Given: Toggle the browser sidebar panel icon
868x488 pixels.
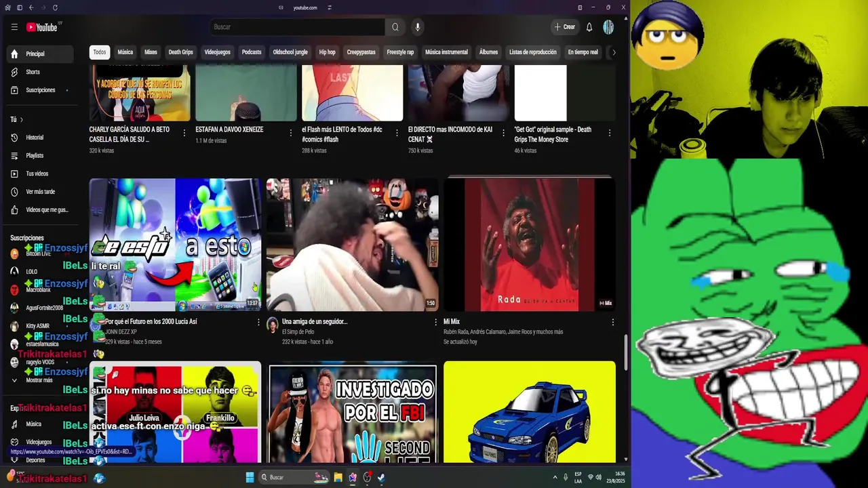Looking at the screenshot, I should click(x=20, y=7).
